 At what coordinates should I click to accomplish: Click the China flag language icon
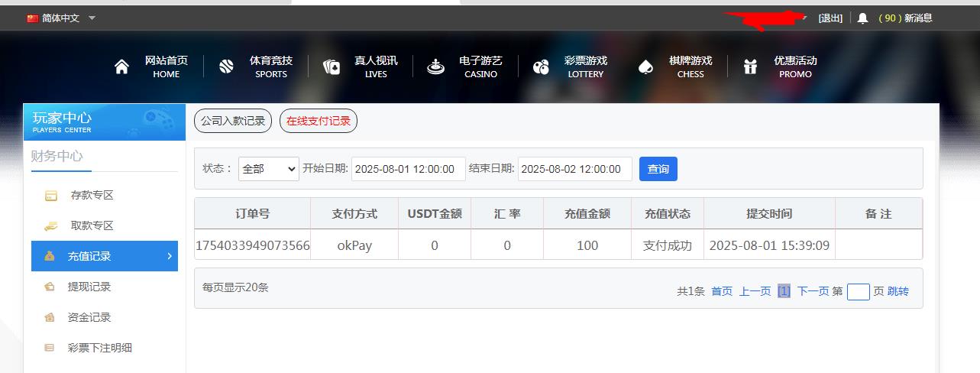(33, 18)
